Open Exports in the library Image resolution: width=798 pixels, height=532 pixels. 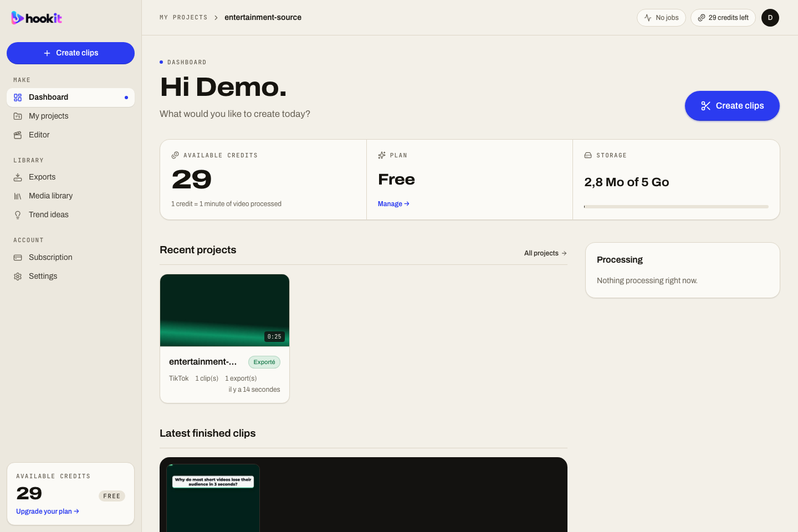point(70,177)
